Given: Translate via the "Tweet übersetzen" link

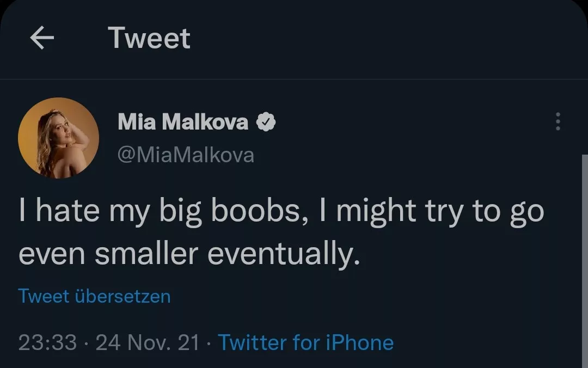Looking at the screenshot, I should tap(94, 296).
